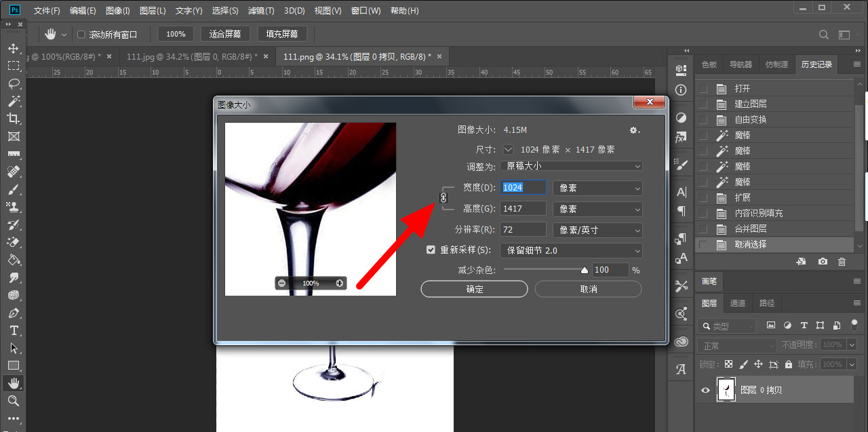Viewport: 868px width, 432px height.
Task: Toggle the width-height constrain link icon
Action: point(443,197)
